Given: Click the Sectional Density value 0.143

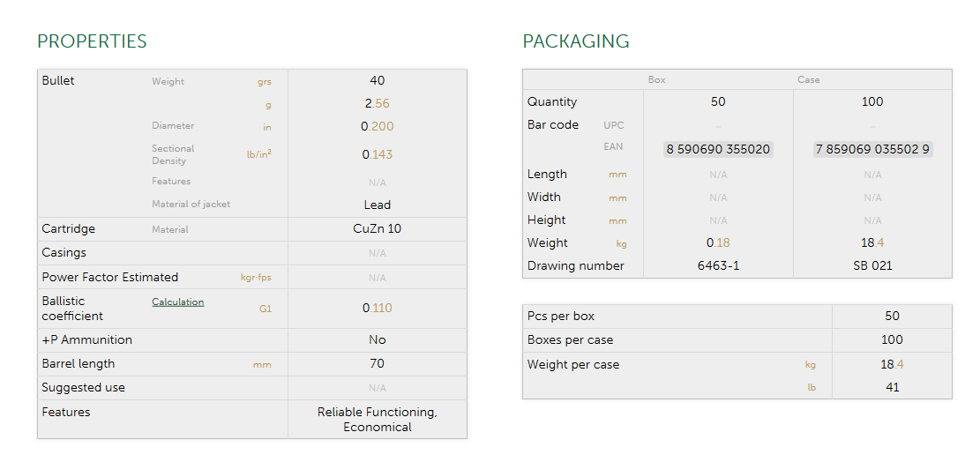Looking at the screenshot, I should [378, 154].
